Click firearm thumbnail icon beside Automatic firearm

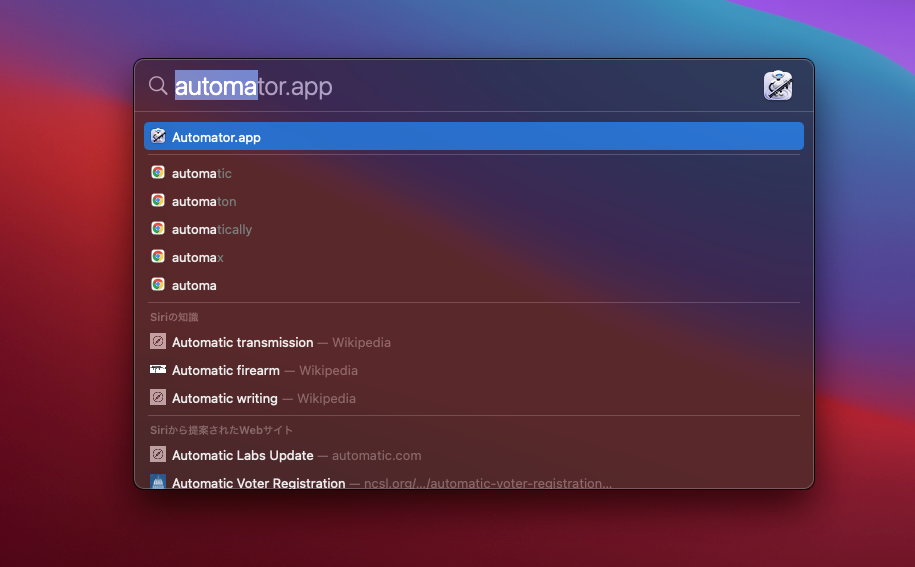pos(158,369)
